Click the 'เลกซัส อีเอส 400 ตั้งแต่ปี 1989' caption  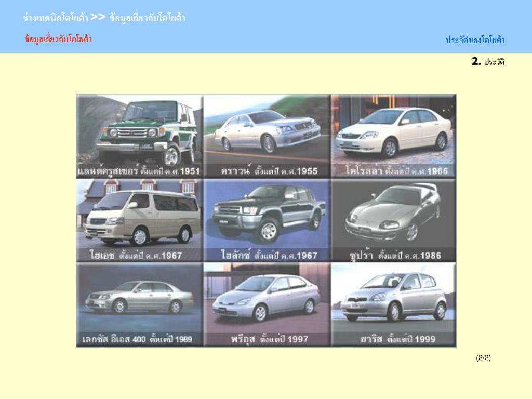137,339
